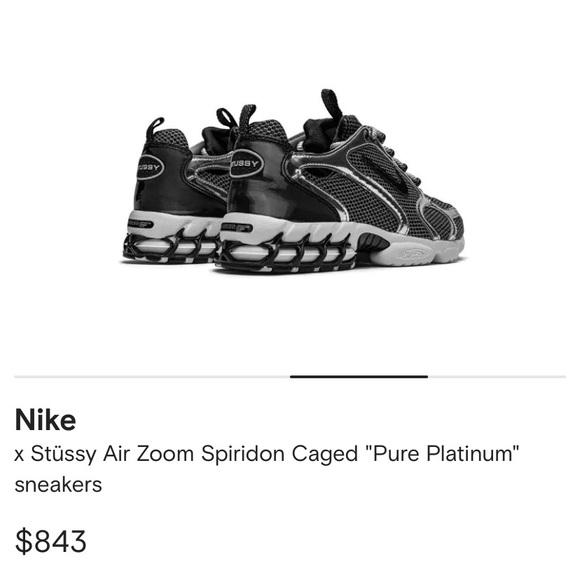Tap the Nike brand name heading
Viewport: 580px width, 580px height.
tap(45, 420)
